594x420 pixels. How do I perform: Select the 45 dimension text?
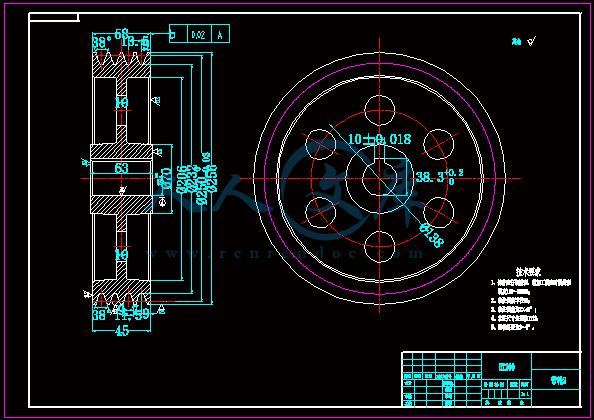[x=122, y=331]
